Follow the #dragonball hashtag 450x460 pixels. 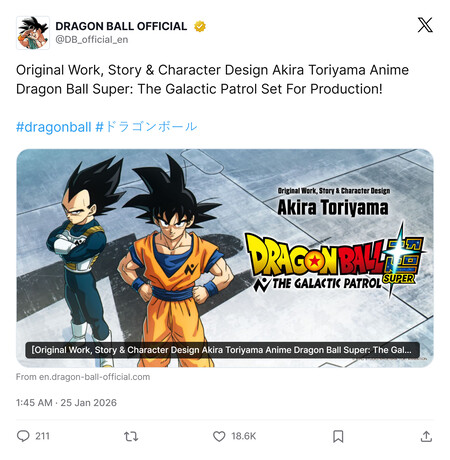(x=54, y=127)
